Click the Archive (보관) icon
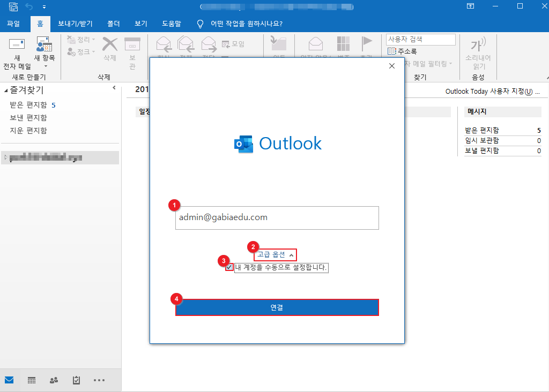 [132, 44]
